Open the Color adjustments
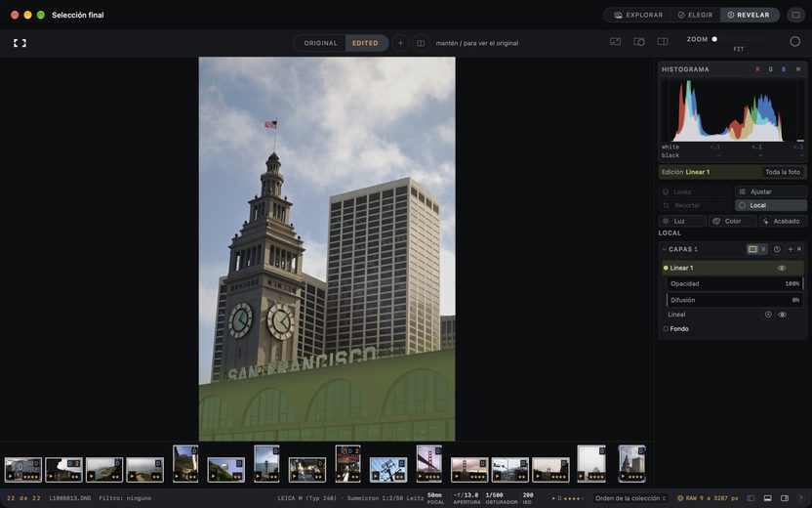Image resolution: width=812 pixels, height=508 pixels. point(732,222)
